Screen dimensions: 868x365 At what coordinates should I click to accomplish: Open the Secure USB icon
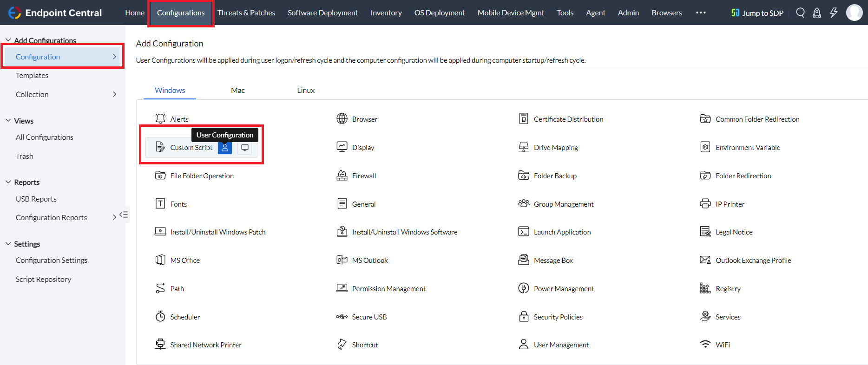pos(342,317)
